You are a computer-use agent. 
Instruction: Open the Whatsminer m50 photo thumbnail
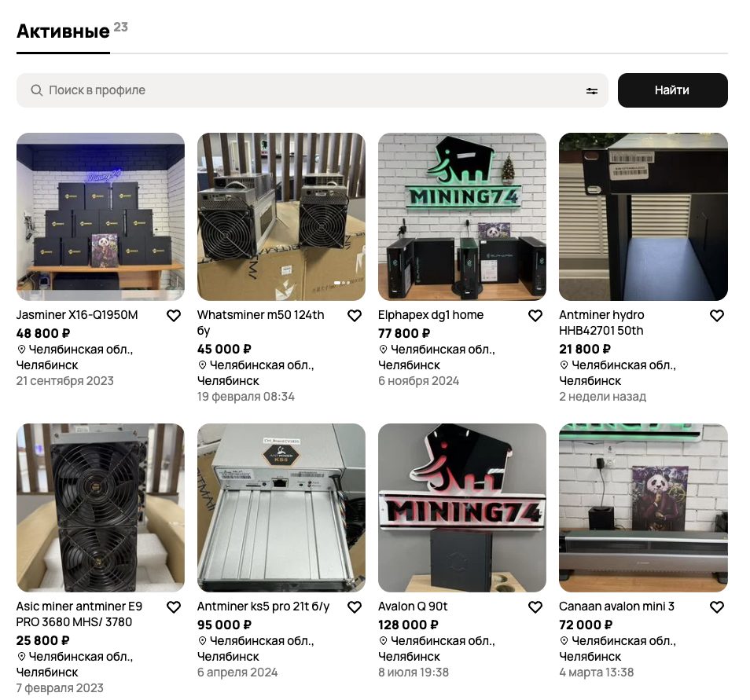tap(281, 217)
